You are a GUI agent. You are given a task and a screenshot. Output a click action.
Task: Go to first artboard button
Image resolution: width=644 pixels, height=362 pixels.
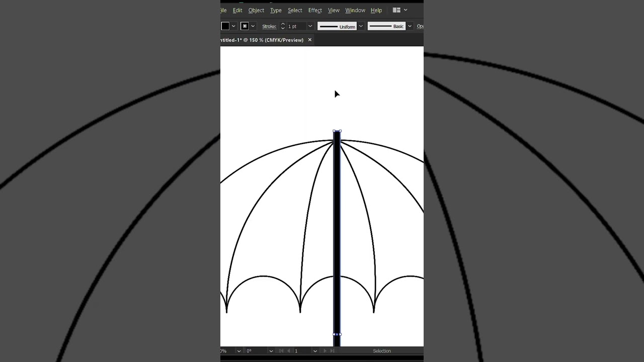click(281, 351)
